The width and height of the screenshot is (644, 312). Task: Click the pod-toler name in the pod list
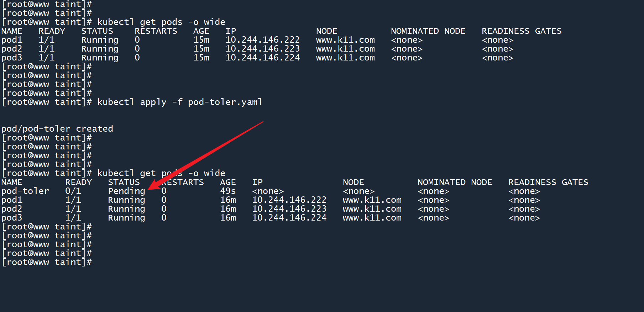[x=25, y=191]
